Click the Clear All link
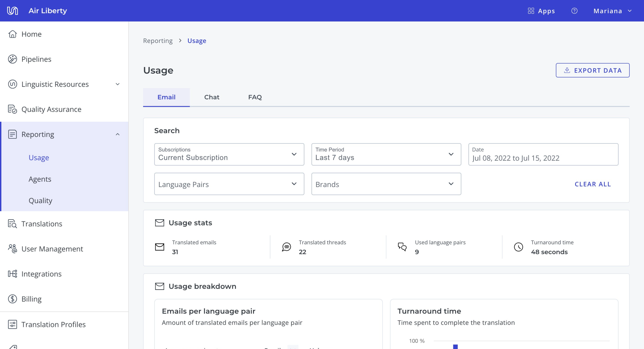The width and height of the screenshot is (644, 349). [593, 184]
